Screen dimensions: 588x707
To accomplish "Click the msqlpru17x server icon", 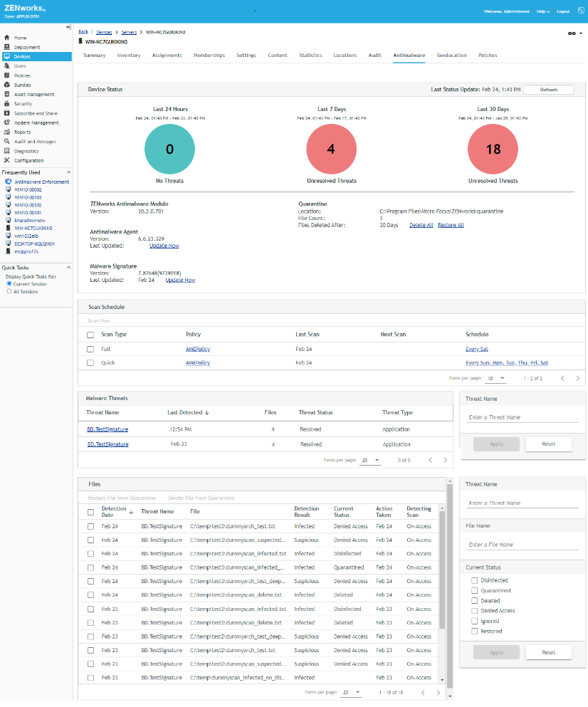I will [x=8, y=251].
